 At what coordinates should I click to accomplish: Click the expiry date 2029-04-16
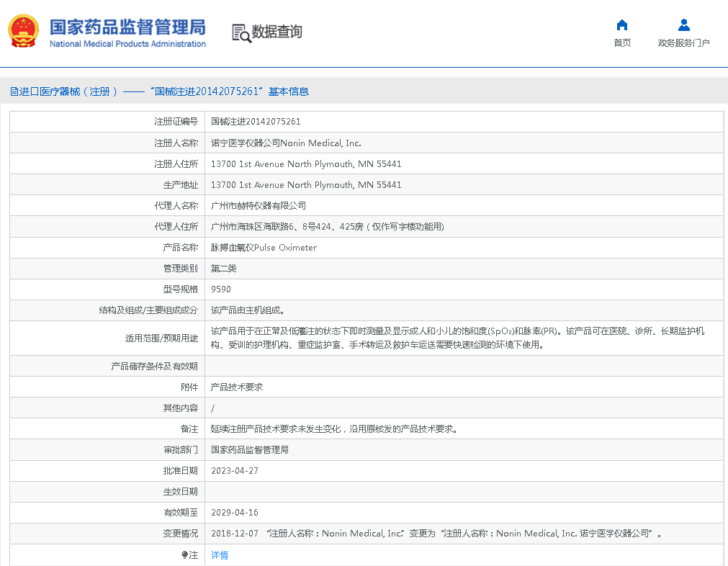(x=235, y=513)
